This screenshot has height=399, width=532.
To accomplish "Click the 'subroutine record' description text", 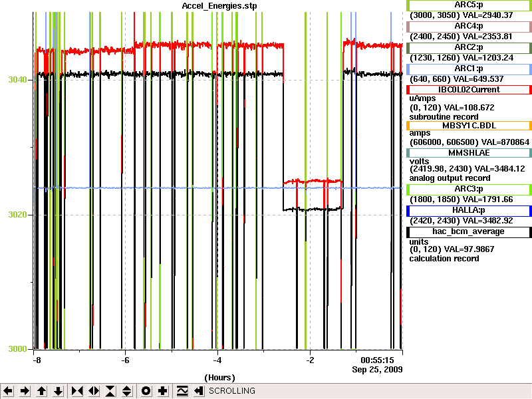I will click(x=444, y=117).
